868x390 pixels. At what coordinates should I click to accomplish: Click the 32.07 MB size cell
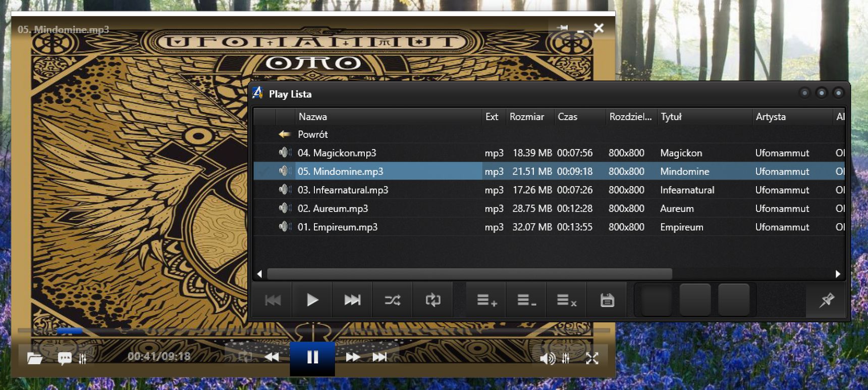[x=532, y=227]
